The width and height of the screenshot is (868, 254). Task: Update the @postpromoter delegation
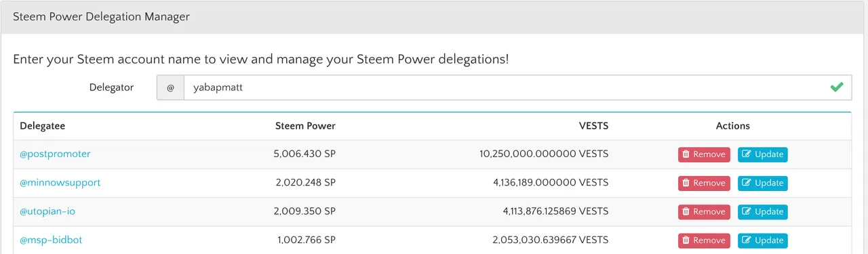click(763, 154)
